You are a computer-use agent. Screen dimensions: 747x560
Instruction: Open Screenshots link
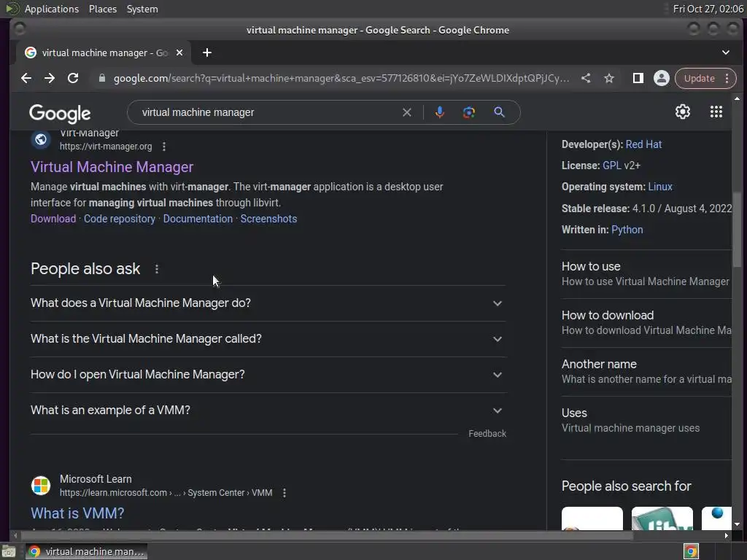[268, 219]
